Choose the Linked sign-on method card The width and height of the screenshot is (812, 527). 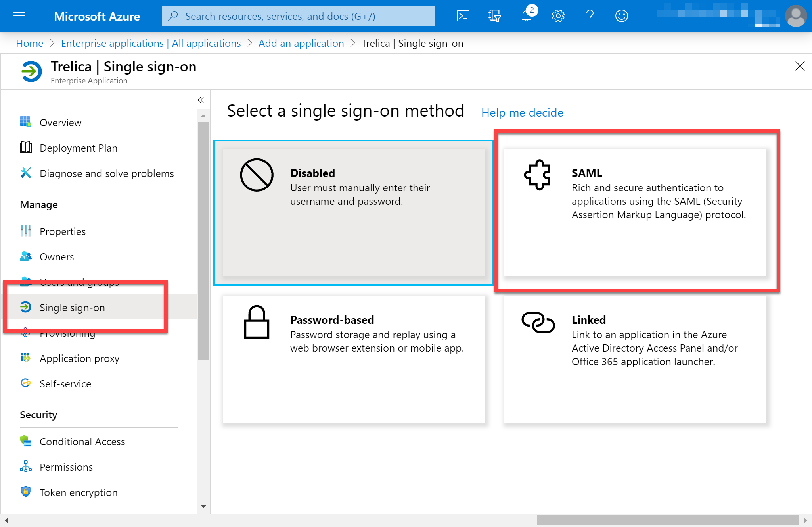[x=635, y=360]
